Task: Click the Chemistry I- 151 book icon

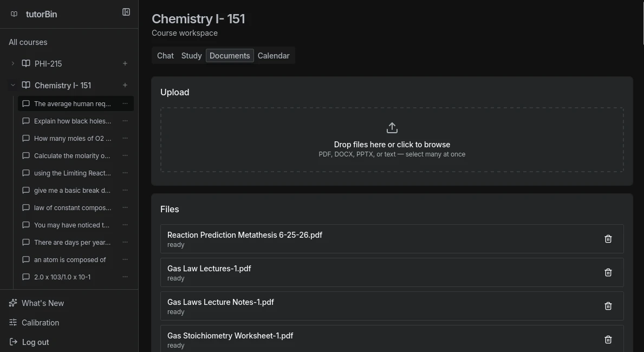Action: coord(26,85)
